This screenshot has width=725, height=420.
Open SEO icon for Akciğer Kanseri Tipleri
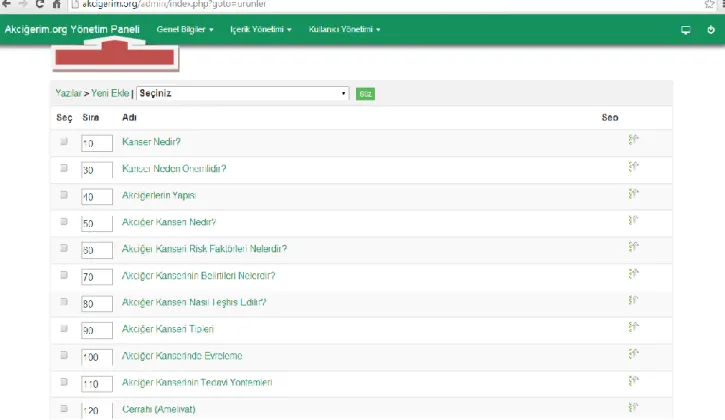click(x=633, y=327)
